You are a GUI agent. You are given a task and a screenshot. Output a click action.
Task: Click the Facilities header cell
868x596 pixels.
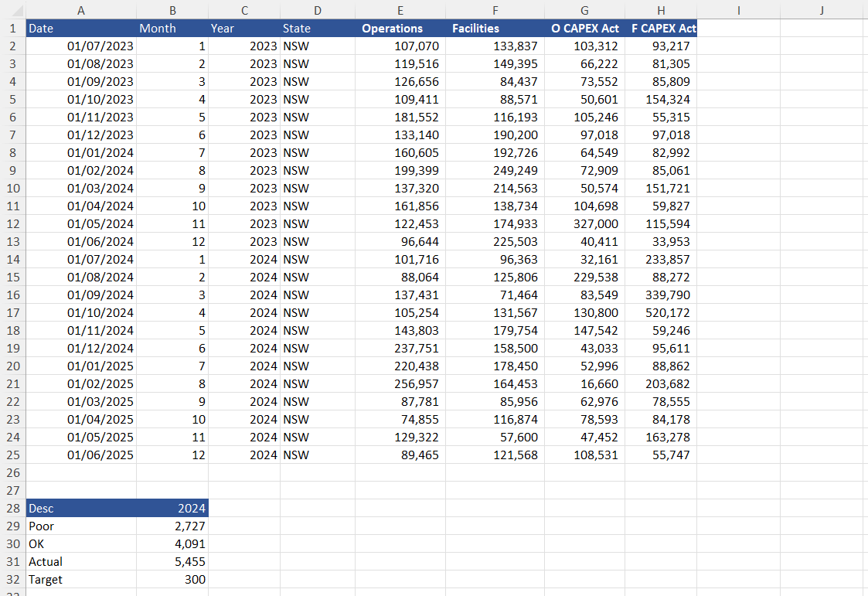495,29
